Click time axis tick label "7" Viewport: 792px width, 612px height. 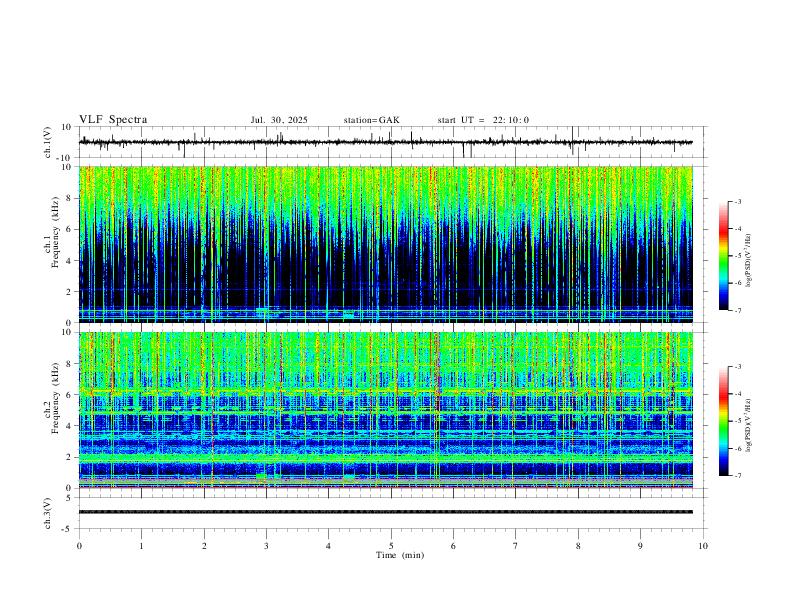516,546
